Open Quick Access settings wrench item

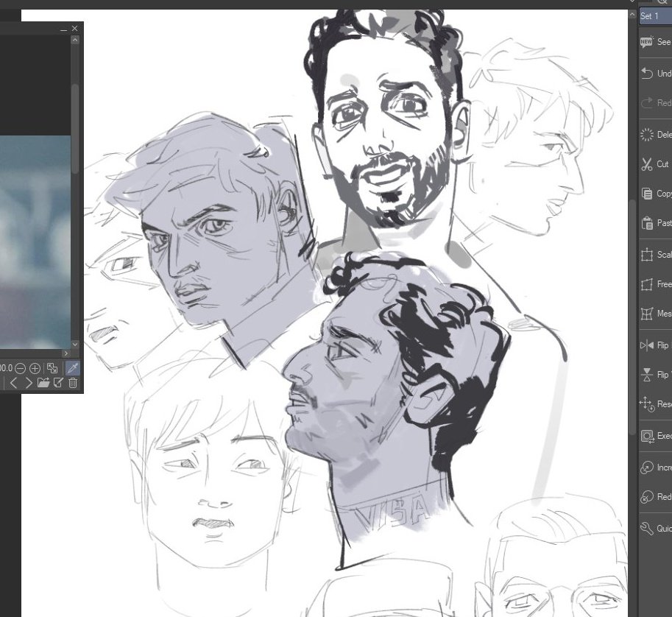(x=655, y=528)
